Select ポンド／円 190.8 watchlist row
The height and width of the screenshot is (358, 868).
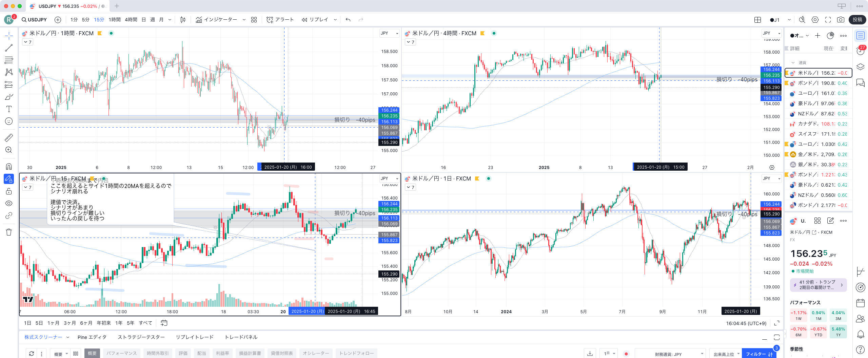point(818,83)
